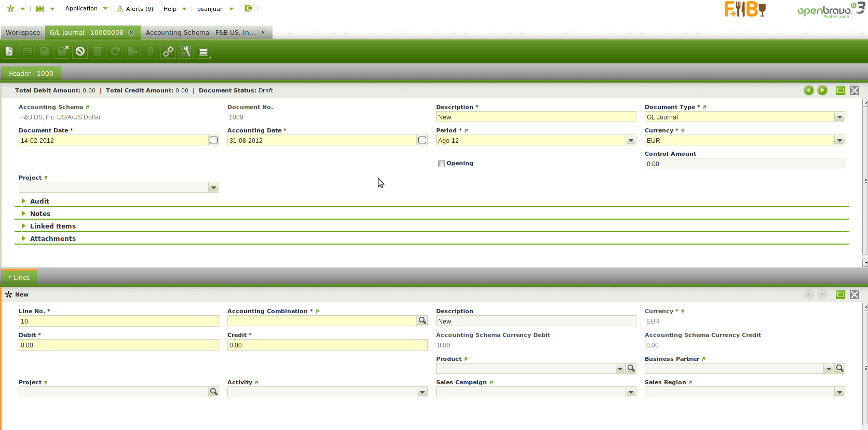Click the Cancel changes (undo) toolbar icon

pyautogui.click(x=80, y=51)
